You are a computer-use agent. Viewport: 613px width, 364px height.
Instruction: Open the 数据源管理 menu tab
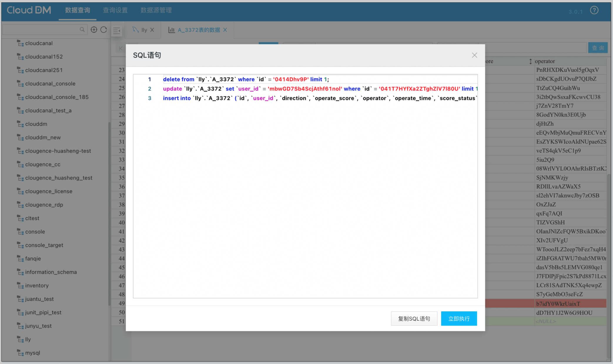point(156,10)
